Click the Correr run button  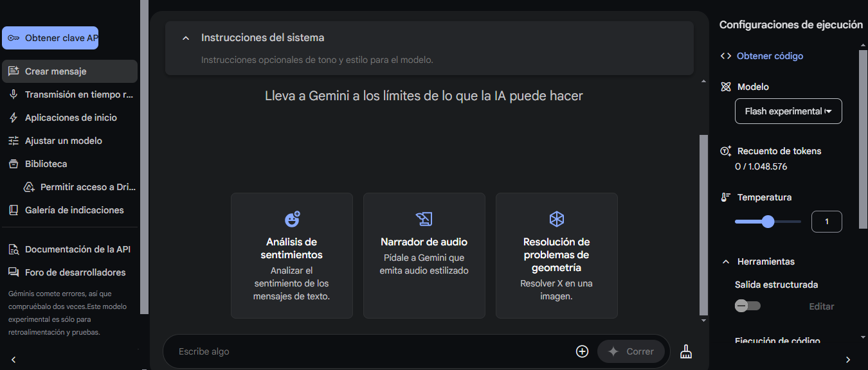(631, 351)
